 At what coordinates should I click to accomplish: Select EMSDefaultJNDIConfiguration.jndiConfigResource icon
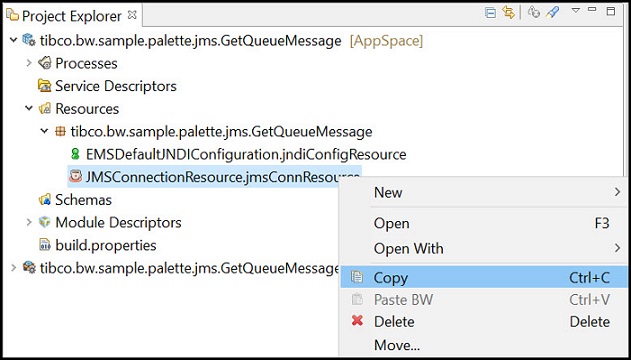coord(75,154)
